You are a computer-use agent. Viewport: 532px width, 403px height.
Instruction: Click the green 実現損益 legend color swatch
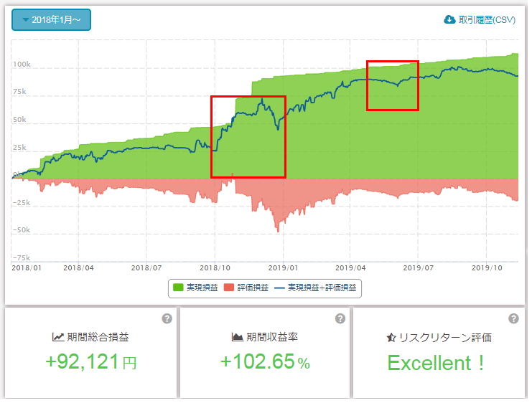coord(178,288)
